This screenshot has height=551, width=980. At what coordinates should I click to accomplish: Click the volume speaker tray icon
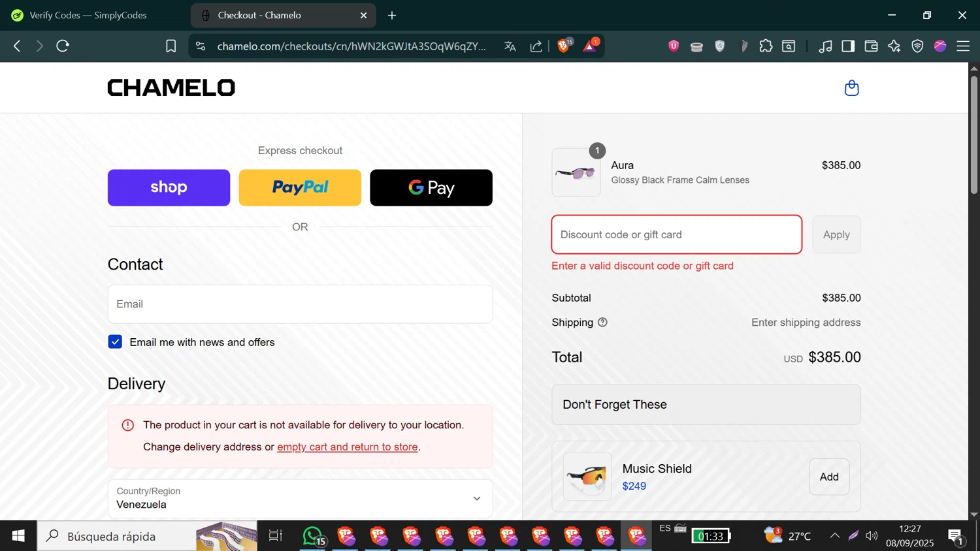[x=872, y=536]
